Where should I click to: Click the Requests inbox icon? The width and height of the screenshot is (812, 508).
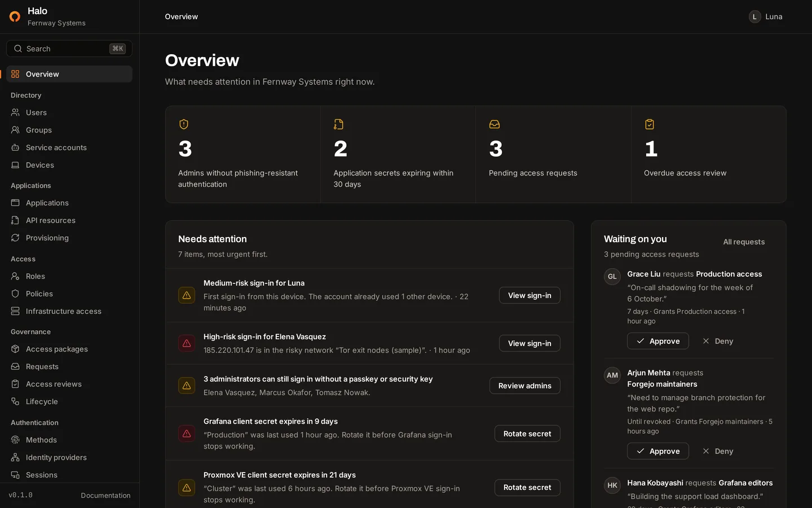15,366
